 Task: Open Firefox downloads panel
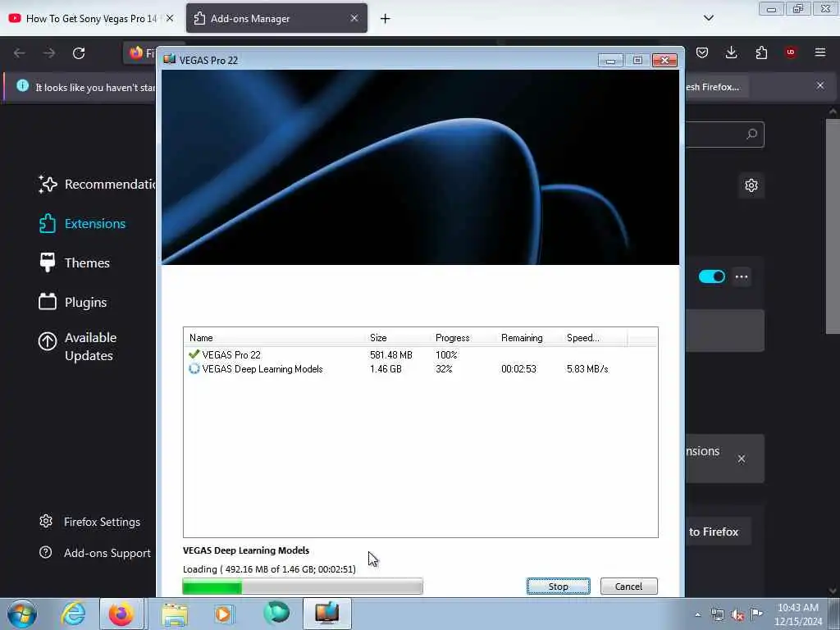click(731, 52)
